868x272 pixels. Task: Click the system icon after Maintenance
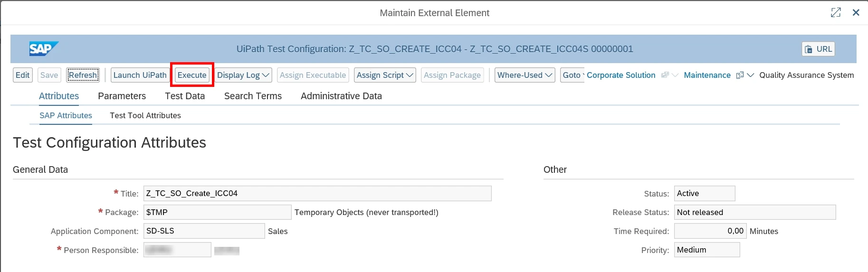[740, 75]
